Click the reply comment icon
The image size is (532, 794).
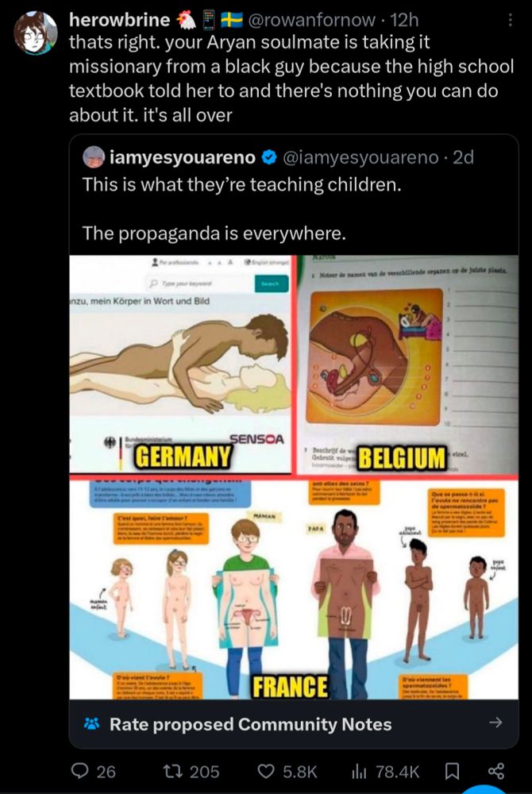(x=79, y=771)
